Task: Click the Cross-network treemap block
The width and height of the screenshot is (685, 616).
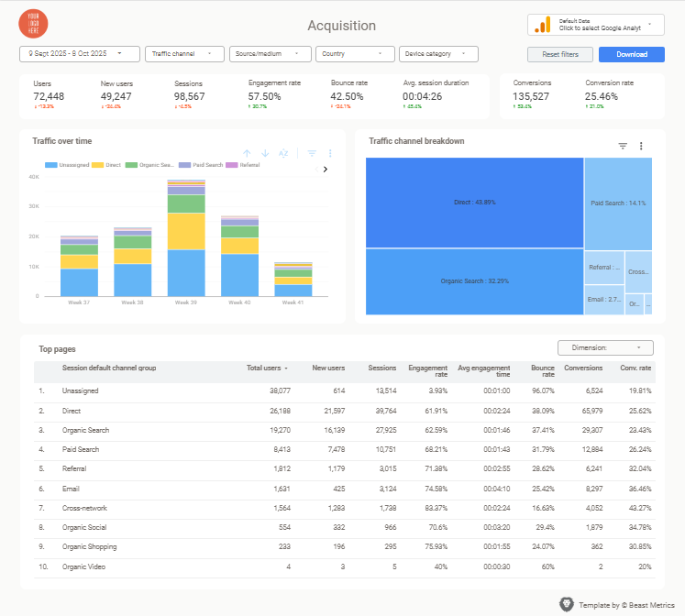Action: (x=638, y=271)
